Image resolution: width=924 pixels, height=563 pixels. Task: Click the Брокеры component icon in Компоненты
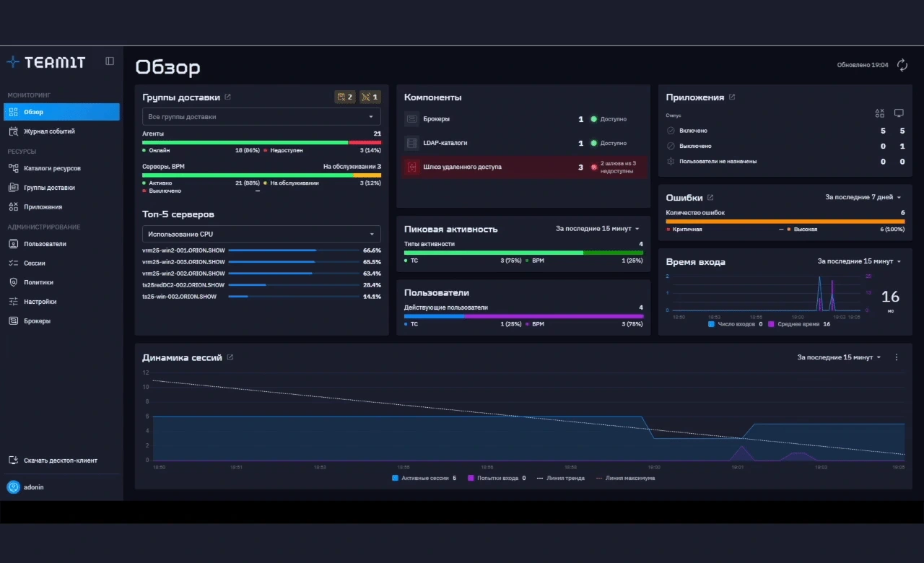[x=411, y=119]
